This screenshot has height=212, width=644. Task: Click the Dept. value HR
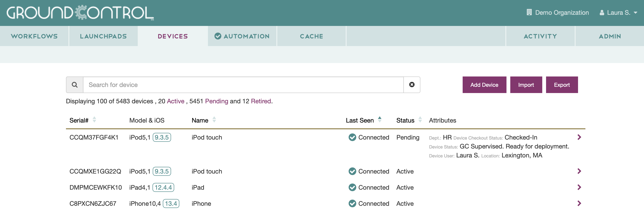pos(447,137)
